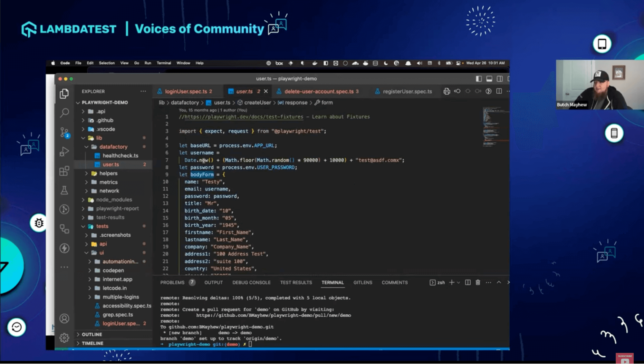Open the Source Control view
The height and width of the screenshot is (364, 644).
click(64, 132)
